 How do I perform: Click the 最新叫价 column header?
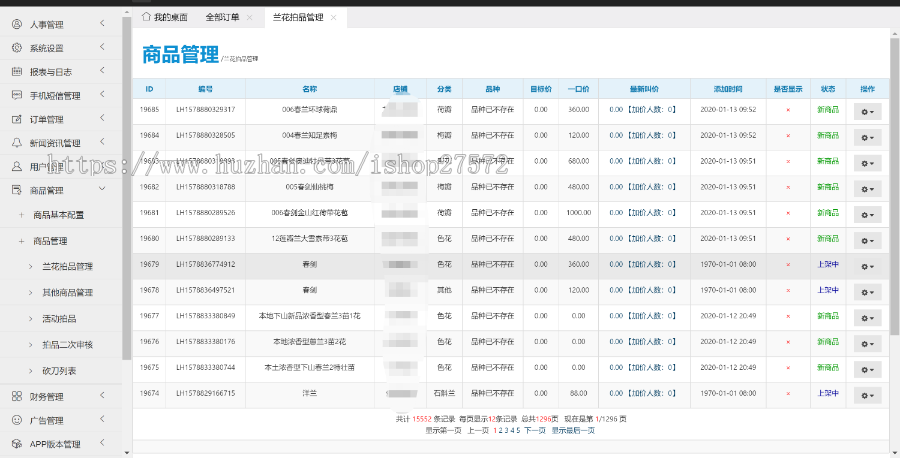pyautogui.click(x=644, y=89)
